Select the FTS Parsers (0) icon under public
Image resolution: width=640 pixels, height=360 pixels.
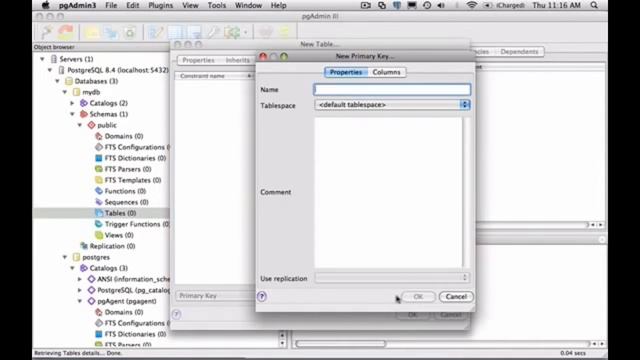click(x=99, y=169)
